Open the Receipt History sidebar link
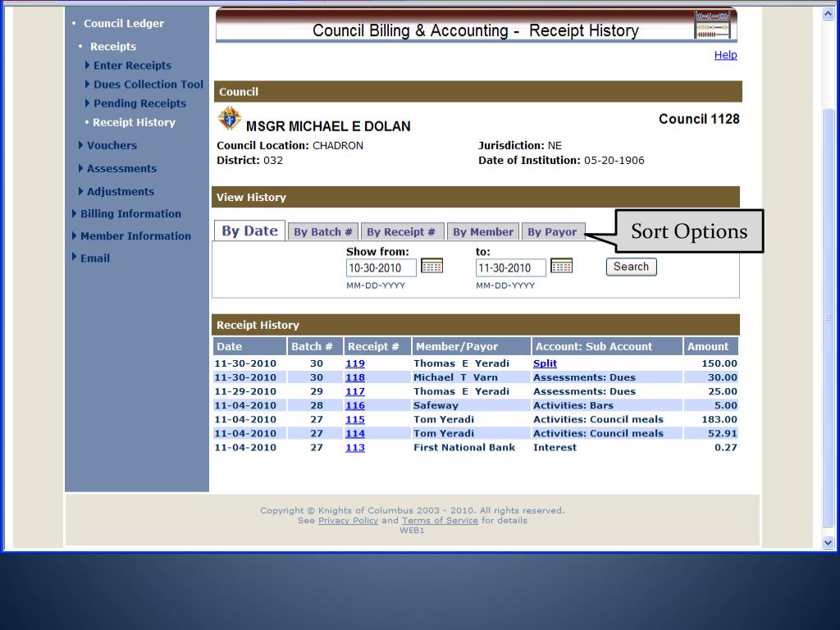 coord(134,122)
